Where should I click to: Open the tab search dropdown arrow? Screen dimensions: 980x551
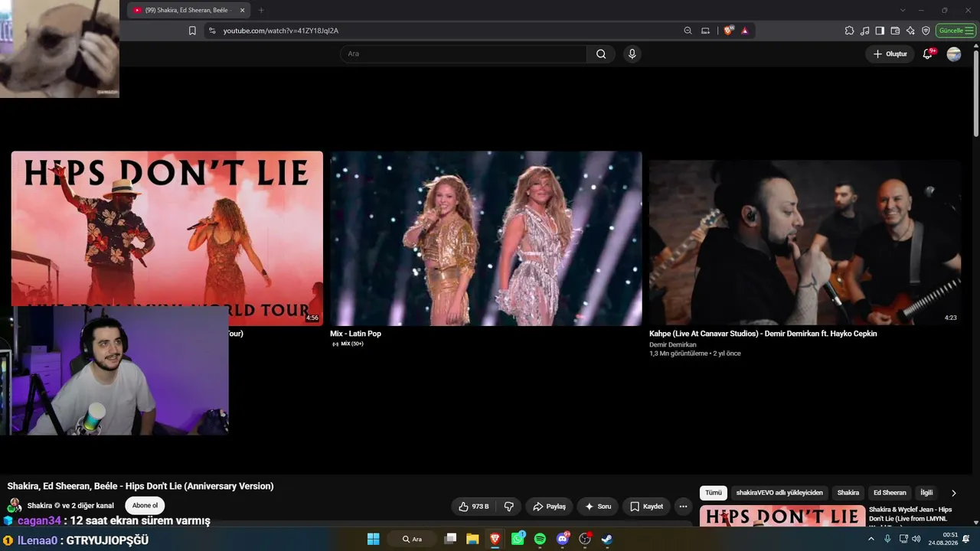click(903, 10)
